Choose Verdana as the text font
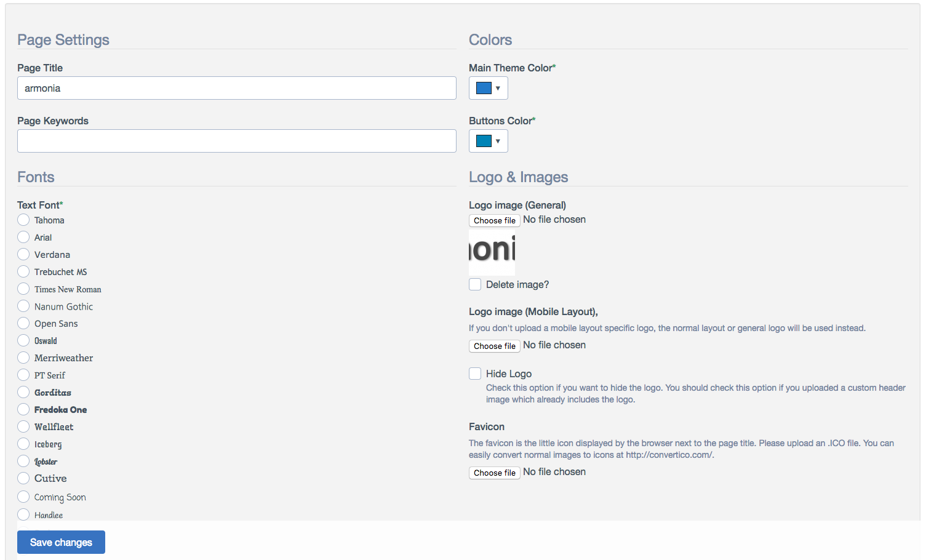926x560 pixels. point(23,254)
